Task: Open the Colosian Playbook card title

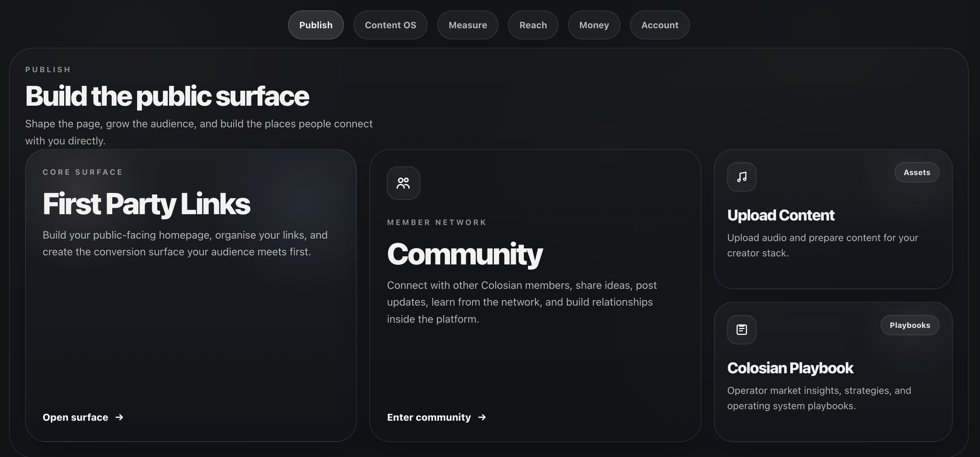Action: [x=790, y=368]
